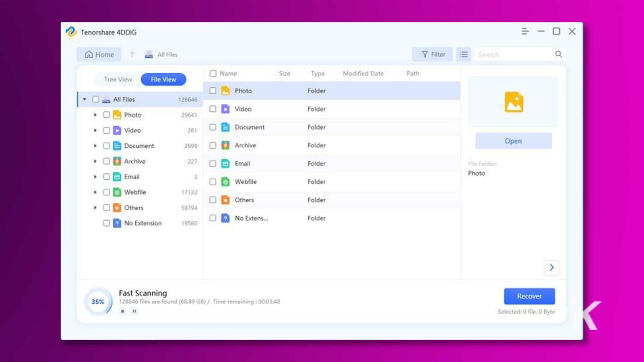Expand the Document tree node
Viewport: 644px width, 362px height.
pyautogui.click(x=95, y=146)
